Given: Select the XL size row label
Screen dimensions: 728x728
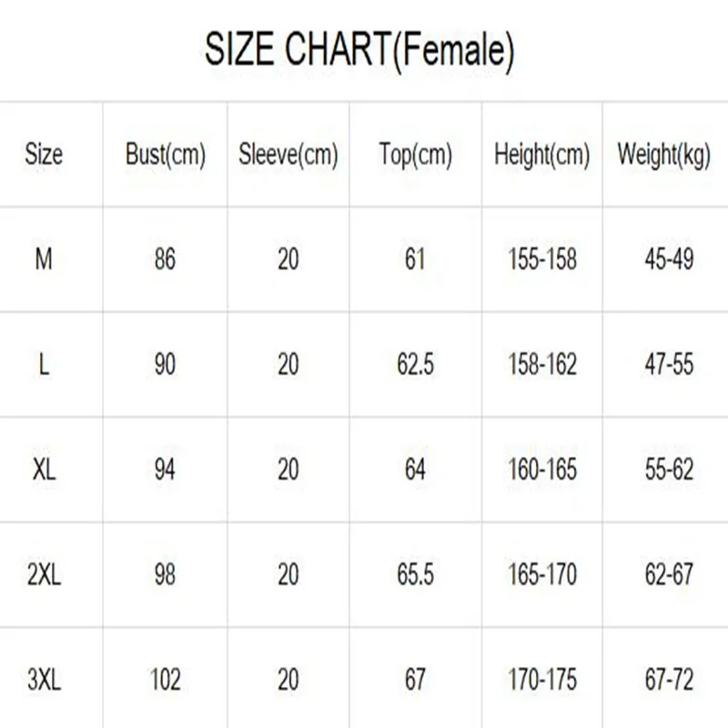Looking at the screenshot, I should tap(44, 470).
